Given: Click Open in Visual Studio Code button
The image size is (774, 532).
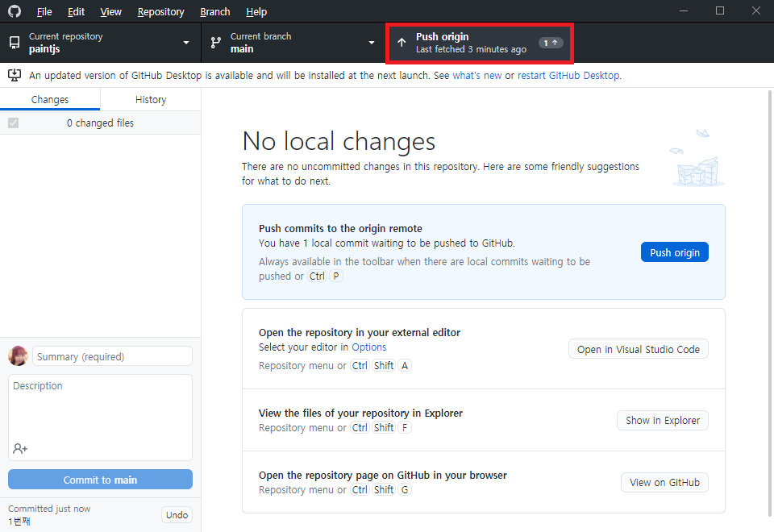Looking at the screenshot, I should coord(639,349).
